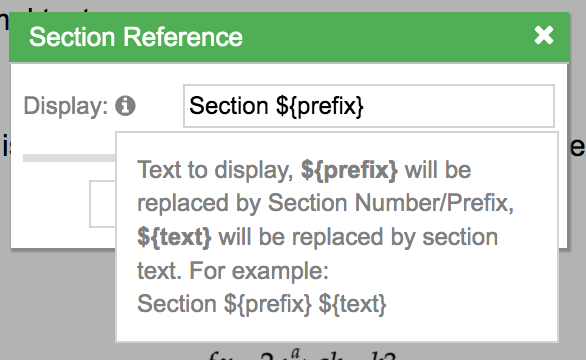
Task: Click the "Text to display," phrase in tooltip
Action: [x=215, y=170]
